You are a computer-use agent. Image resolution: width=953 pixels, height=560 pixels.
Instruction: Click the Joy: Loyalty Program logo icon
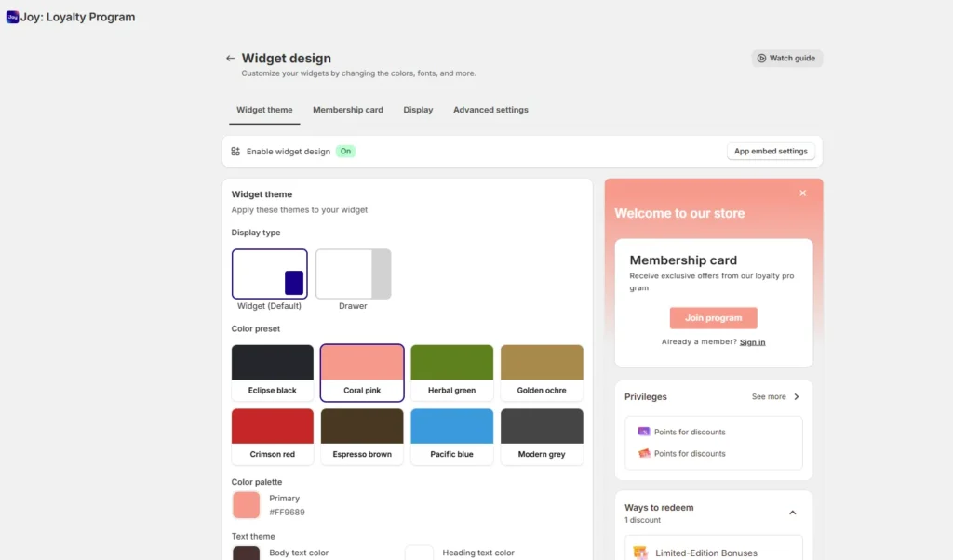(x=12, y=16)
